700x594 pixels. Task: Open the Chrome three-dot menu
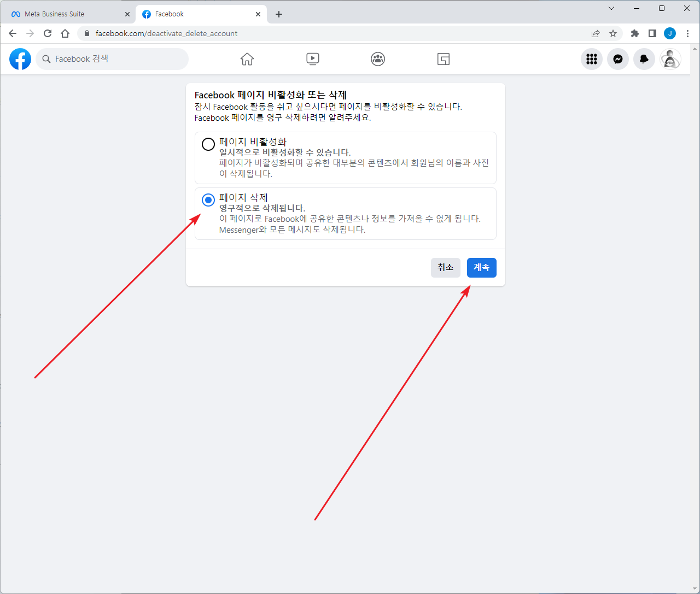(687, 33)
